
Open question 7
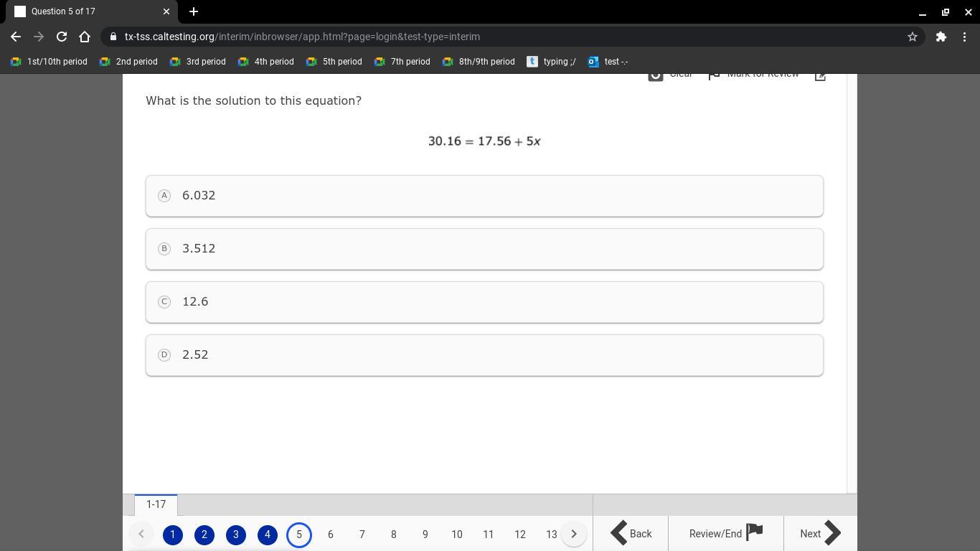(362, 534)
